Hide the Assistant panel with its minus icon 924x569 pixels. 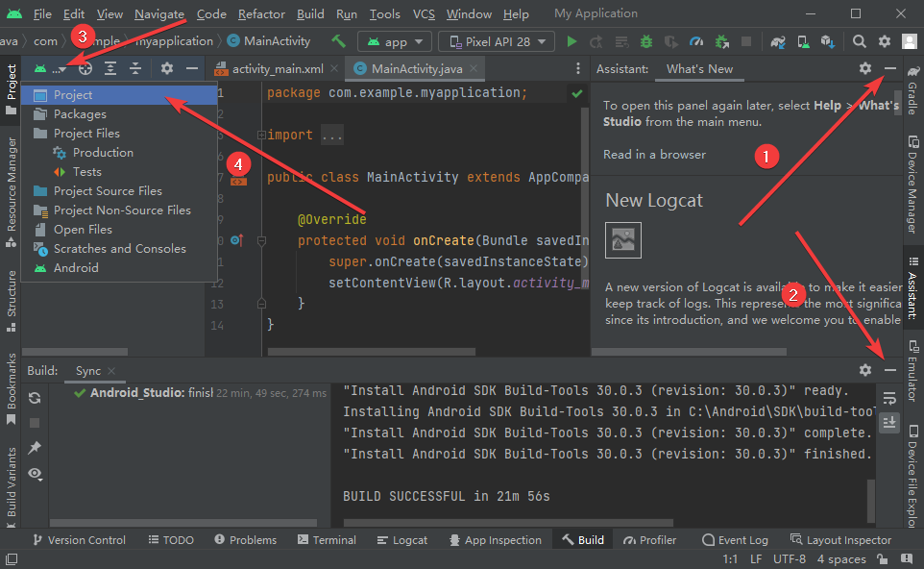pos(889,68)
